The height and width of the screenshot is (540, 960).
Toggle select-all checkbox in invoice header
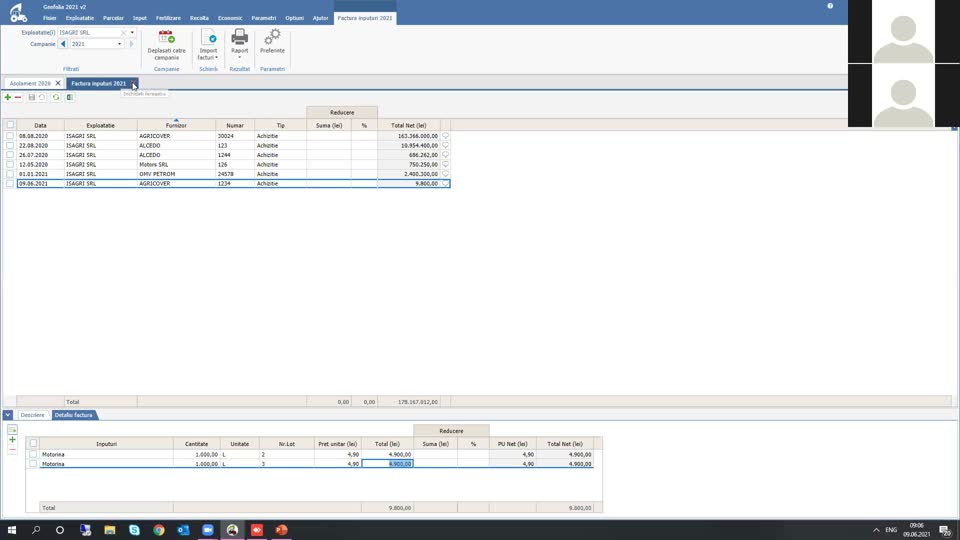click(x=10, y=125)
